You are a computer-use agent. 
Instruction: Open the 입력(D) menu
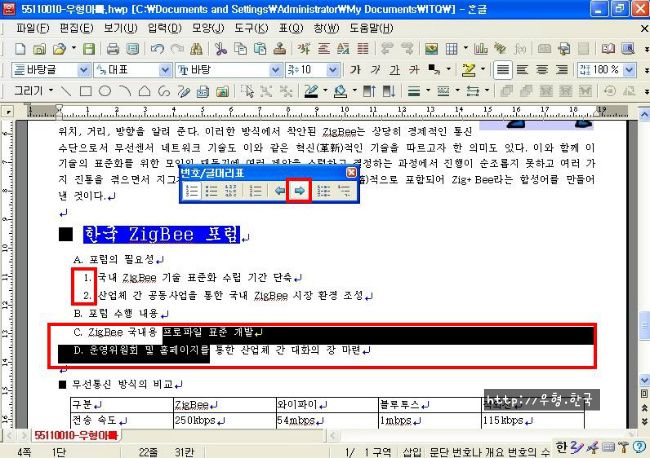[165, 28]
